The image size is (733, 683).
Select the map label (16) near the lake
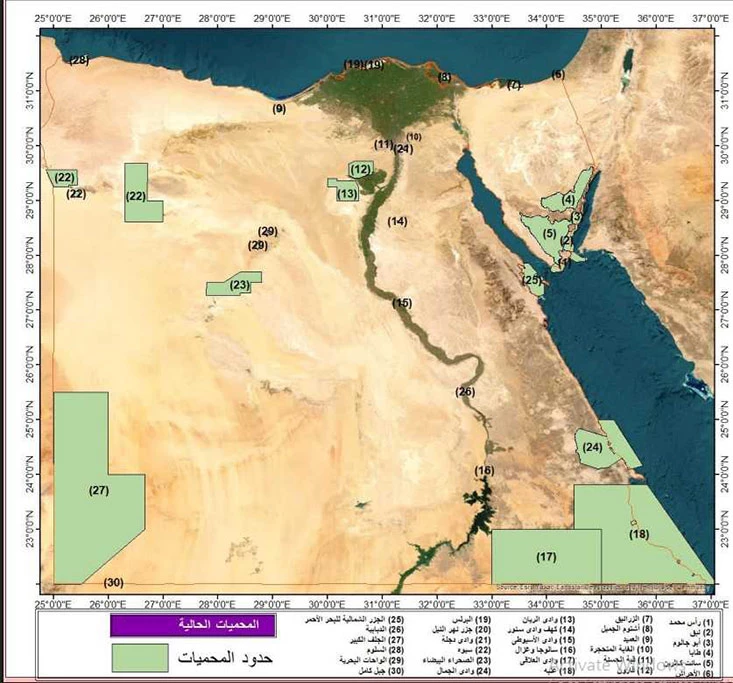tap(484, 470)
